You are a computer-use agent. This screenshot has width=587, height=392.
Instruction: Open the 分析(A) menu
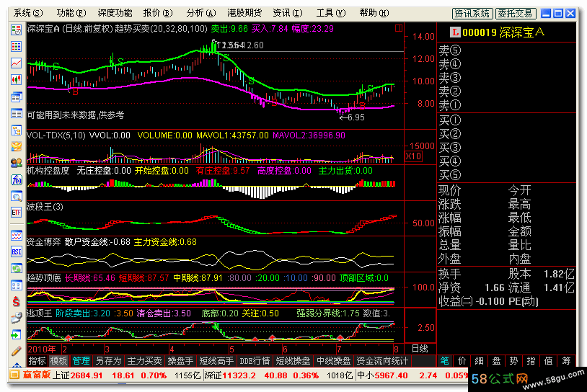pos(201,13)
